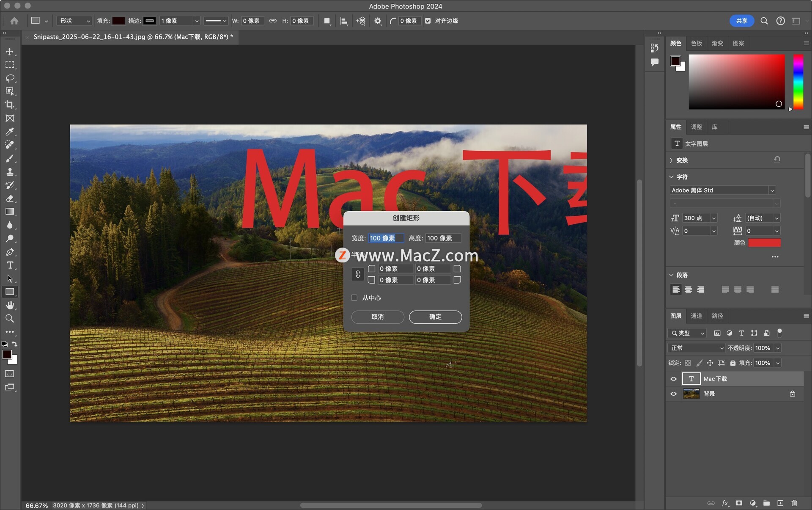This screenshot has height=510, width=812.
Task: Select the Path Selection tool
Action: coord(9,278)
